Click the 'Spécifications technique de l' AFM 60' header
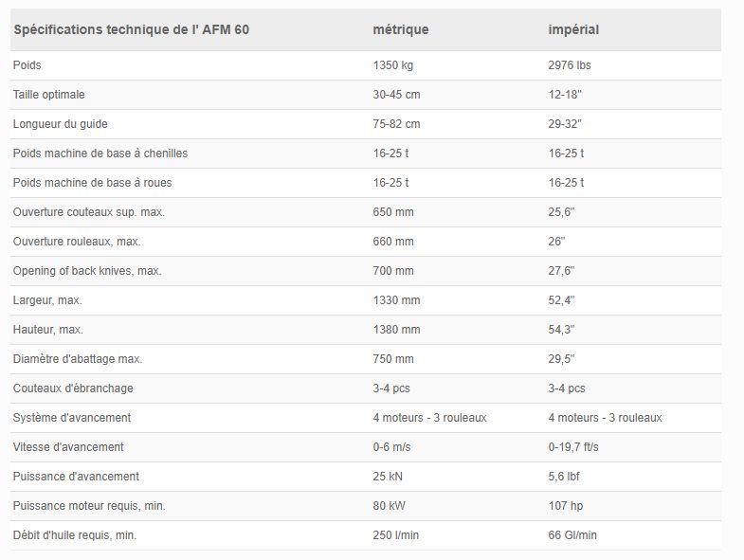The image size is (744, 560). (131, 29)
